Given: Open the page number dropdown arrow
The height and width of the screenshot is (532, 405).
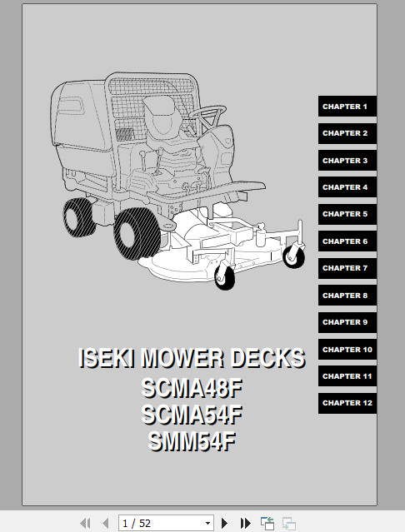Looking at the screenshot, I should click(x=207, y=523).
